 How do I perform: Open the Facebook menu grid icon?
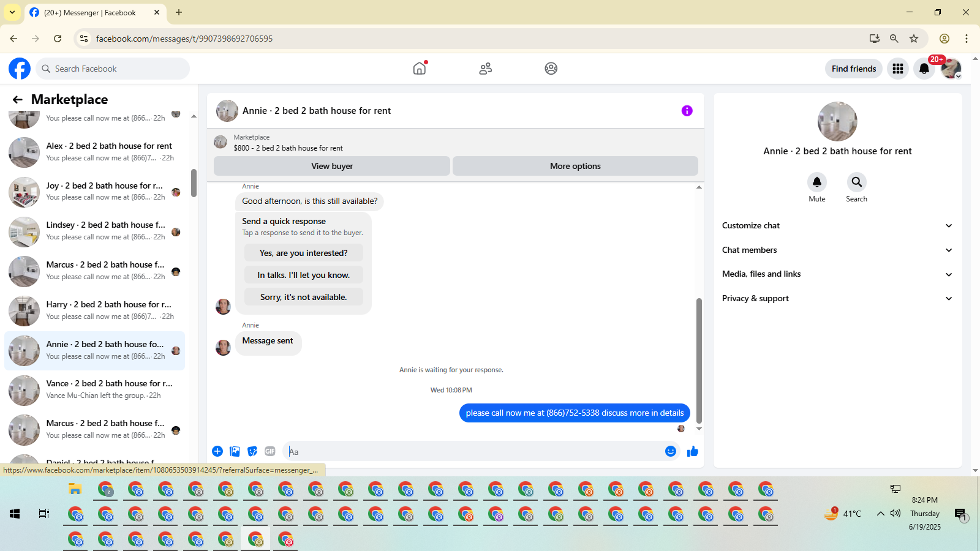coord(898,69)
